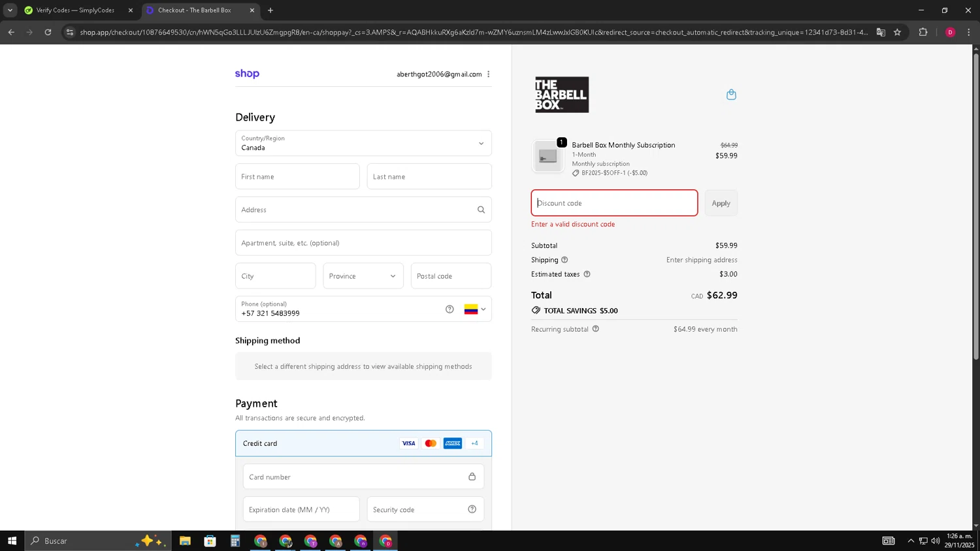980x551 pixels.
Task: Apply the discount code
Action: [x=721, y=203]
